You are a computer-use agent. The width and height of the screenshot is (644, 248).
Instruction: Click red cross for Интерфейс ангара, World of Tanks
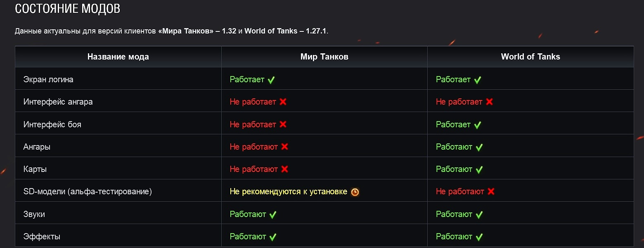click(x=489, y=102)
